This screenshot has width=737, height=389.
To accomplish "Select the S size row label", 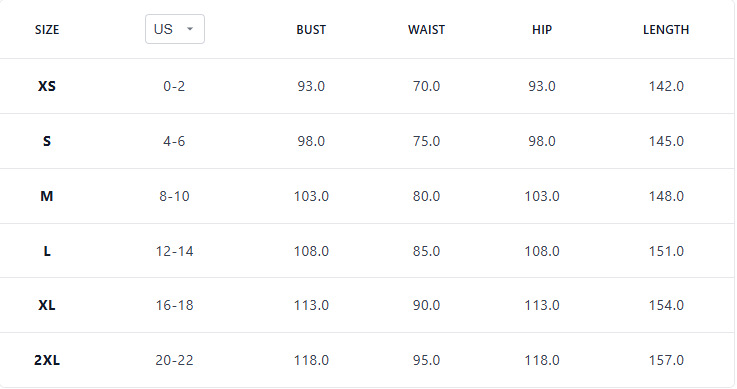I will [47, 141].
